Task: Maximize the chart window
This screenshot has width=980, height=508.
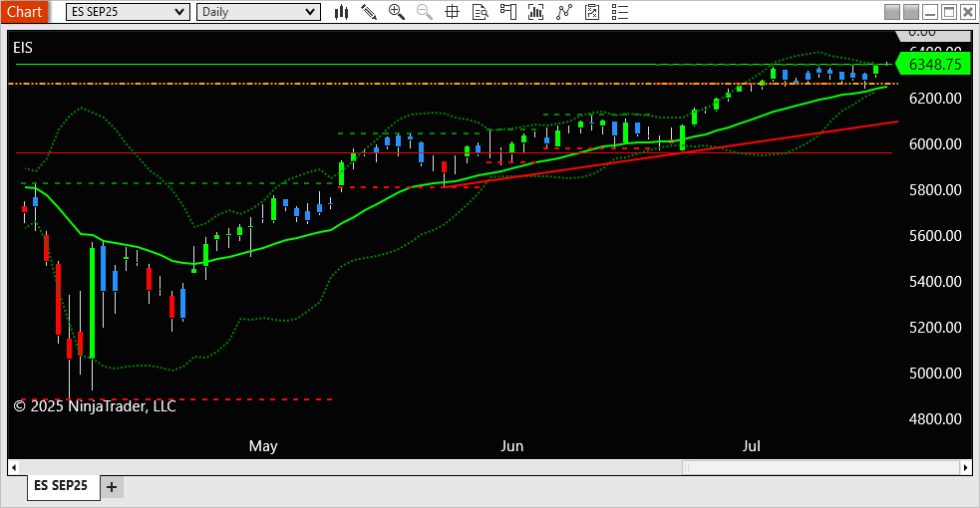Action: (949, 12)
